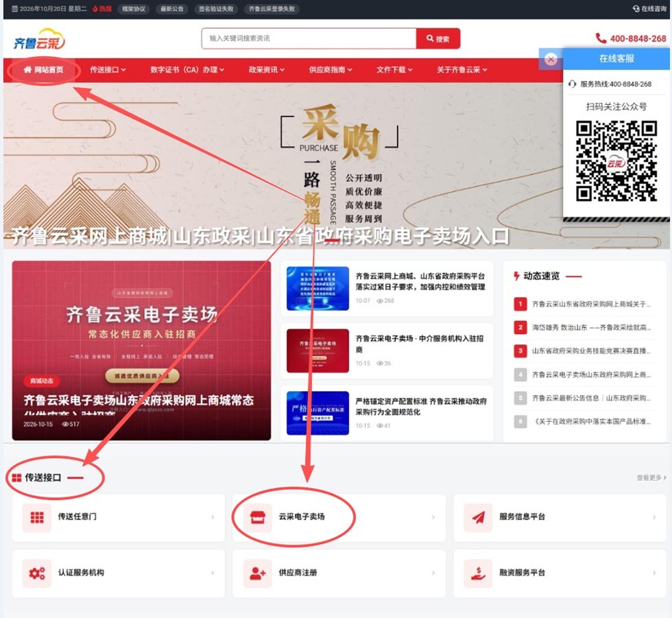The height and width of the screenshot is (618, 672).
Task: Open thumbnail of 中介服务机构入驻招商 article
Action: (x=317, y=351)
